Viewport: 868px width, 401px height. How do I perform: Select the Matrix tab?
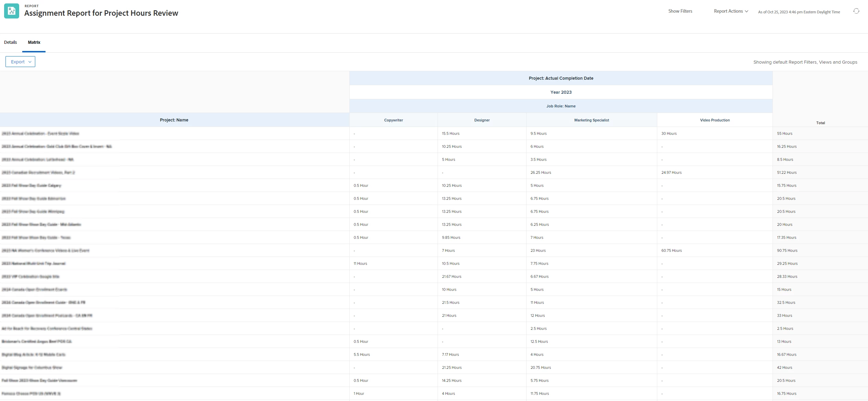(34, 42)
